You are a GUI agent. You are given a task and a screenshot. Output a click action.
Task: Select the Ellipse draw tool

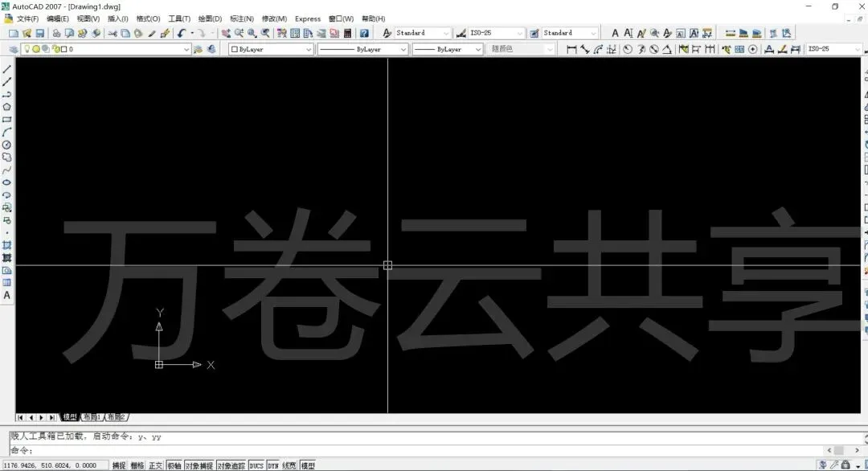pos(6,182)
